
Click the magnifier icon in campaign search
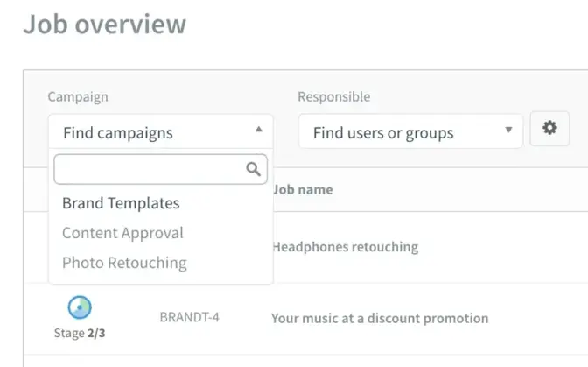254,170
